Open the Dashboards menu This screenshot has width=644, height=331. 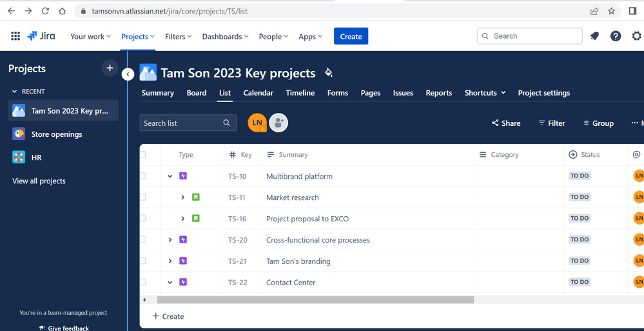[x=226, y=36]
